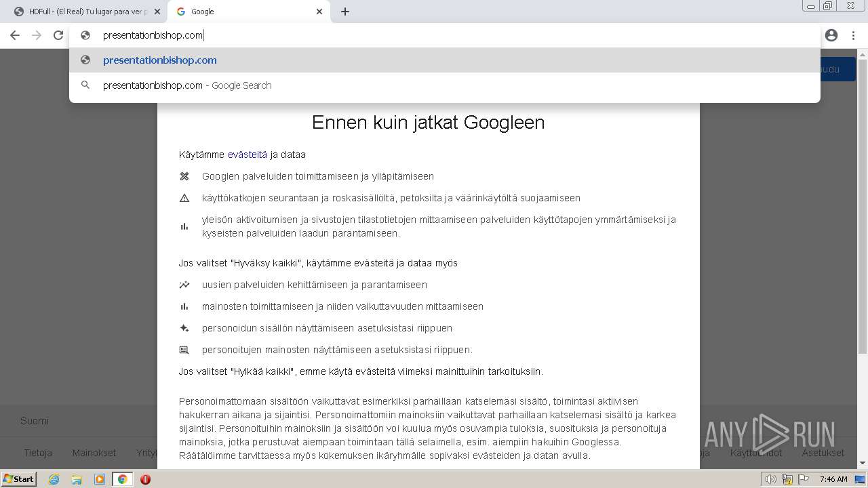Open the Windows Start menu
This screenshot has width=868, height=488.
[19, 479]
